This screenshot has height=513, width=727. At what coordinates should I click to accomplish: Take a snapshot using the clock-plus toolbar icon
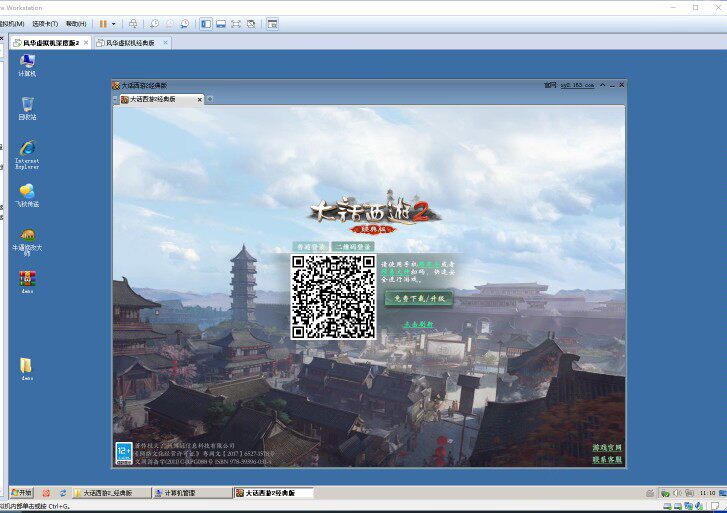pos(154,24)
